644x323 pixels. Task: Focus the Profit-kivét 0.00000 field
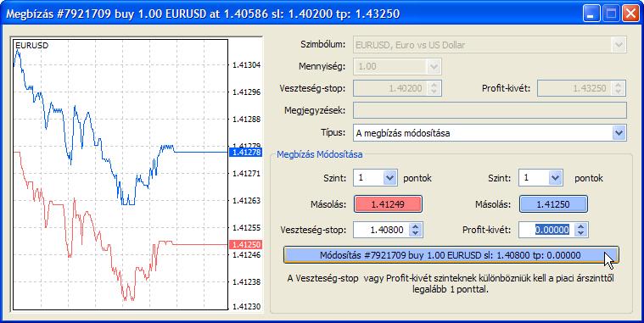click(546, 230)
